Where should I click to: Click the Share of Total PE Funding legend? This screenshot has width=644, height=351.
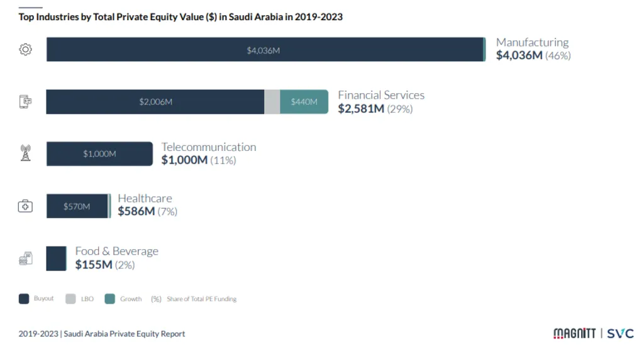tap(201, 299)
